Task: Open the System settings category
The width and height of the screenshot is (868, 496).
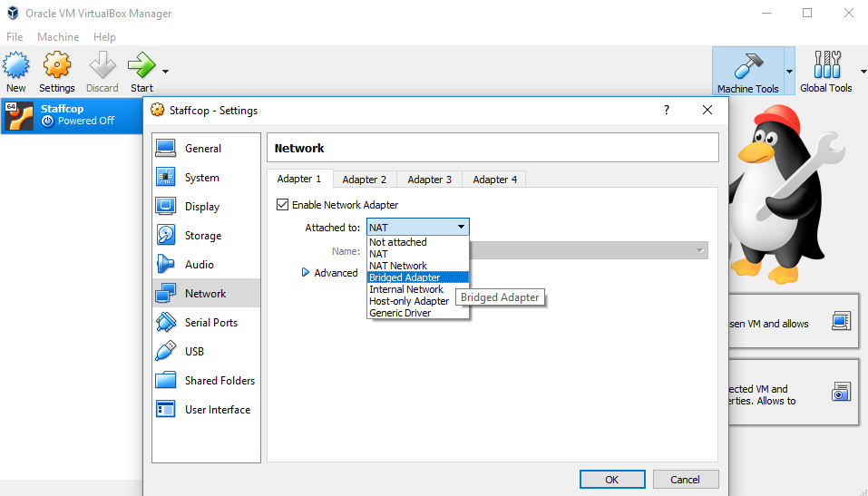Action: 206,177
